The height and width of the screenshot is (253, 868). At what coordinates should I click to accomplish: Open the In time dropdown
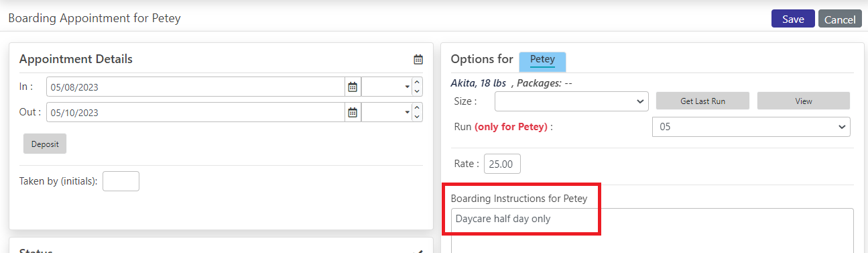coord(387,87)
